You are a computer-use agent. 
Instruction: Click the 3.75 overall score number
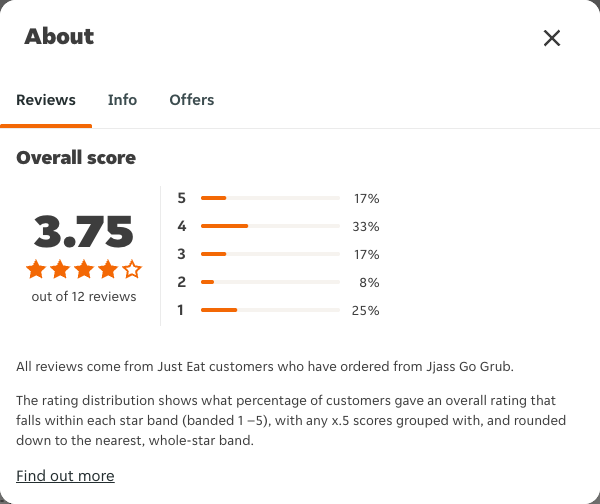[83, 231]
